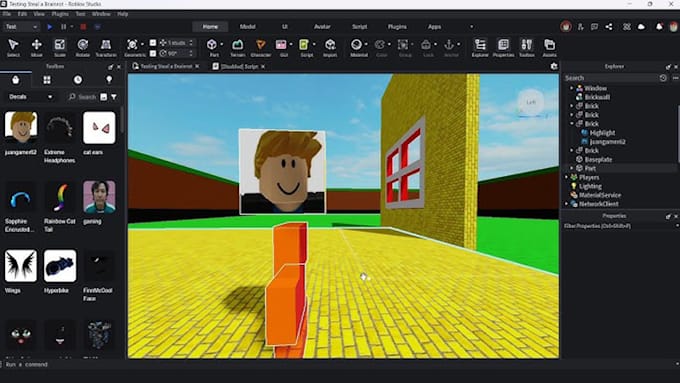Switch to the Model ribbon tab
The image size is (680, 383).
[248, 26]
